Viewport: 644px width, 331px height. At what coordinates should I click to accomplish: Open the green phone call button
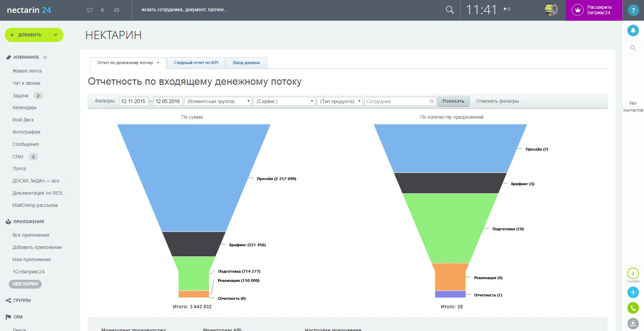tap(633, 308)
